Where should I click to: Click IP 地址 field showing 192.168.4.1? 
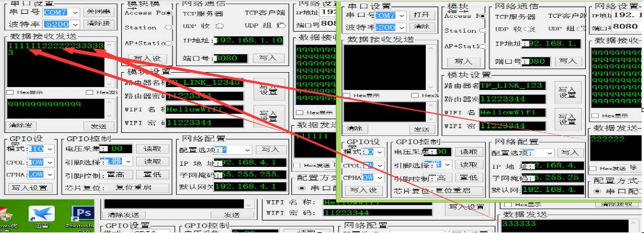(x=250, y=163)
